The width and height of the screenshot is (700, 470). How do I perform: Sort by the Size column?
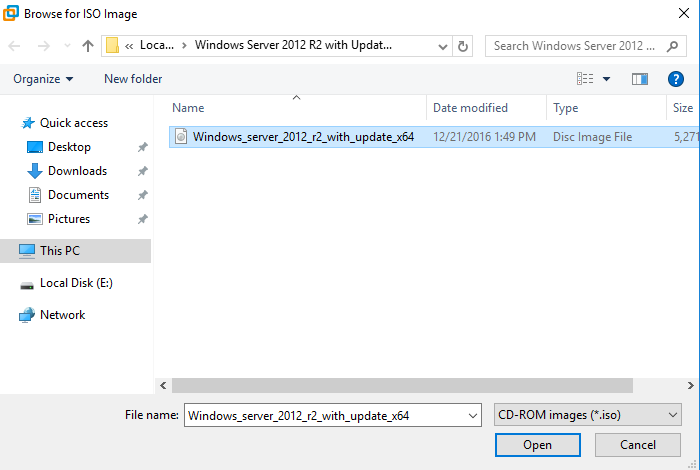point(683,108)
